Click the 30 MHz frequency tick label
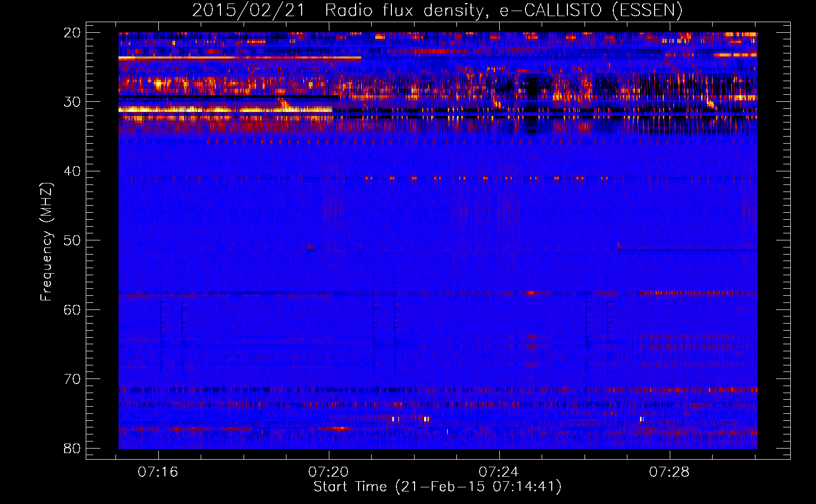816x504 pixels. point(72,102)
